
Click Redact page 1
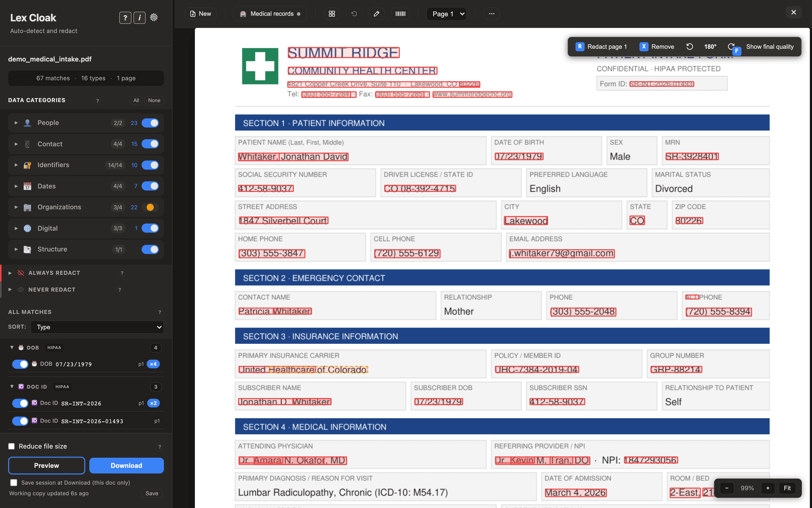(x=601, y=47)
